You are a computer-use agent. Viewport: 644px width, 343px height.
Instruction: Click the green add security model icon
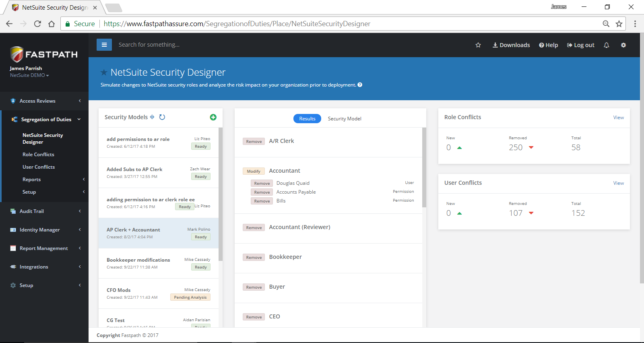[x=213, y=117]
